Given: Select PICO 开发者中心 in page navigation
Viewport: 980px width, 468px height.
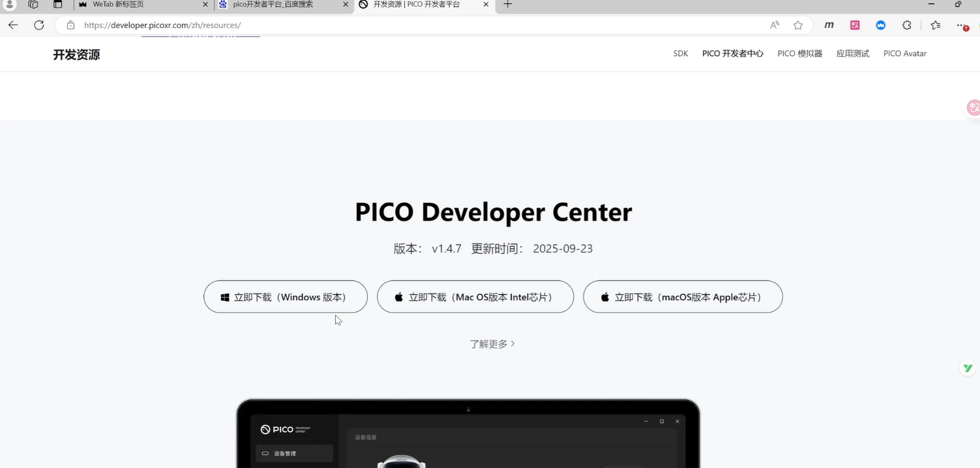Looking at the screenshot, I should tap(733, 54).
